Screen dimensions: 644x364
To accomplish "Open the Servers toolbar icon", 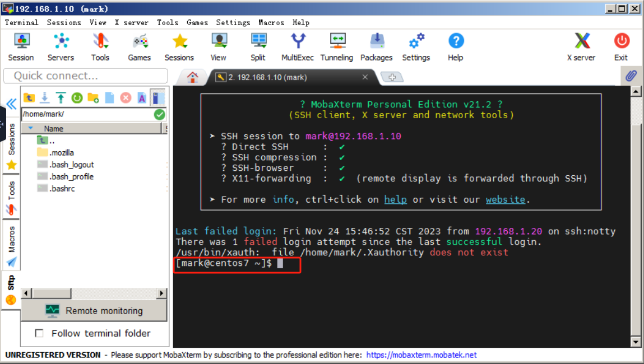I will pyautogui.click(x=61, y=47).
